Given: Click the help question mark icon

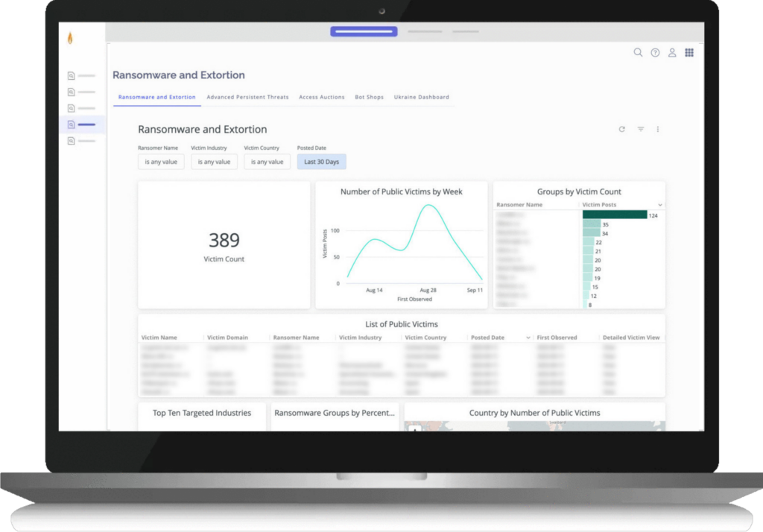Looking at the screenshot, I should (x=655, y=53).
